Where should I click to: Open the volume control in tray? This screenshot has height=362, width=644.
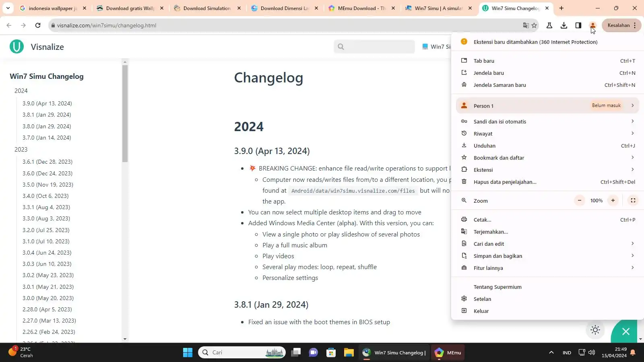[592, 353]
